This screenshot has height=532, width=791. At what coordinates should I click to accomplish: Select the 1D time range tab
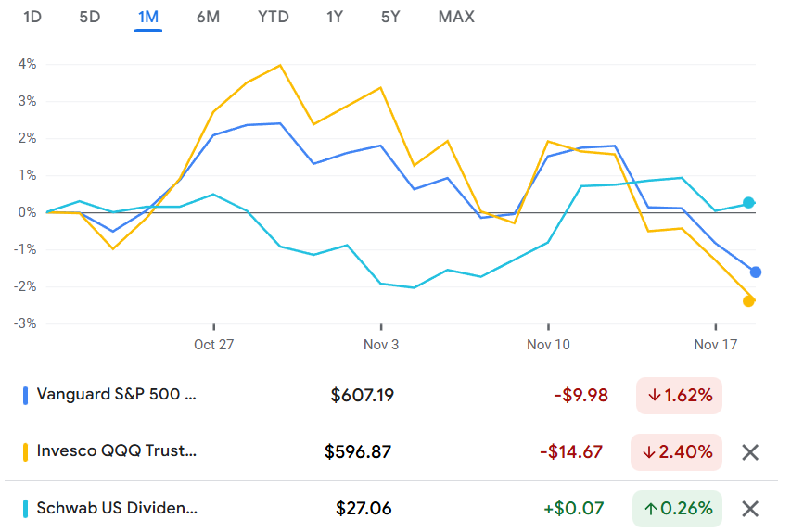pyautogui.click(x=32, y=17)
